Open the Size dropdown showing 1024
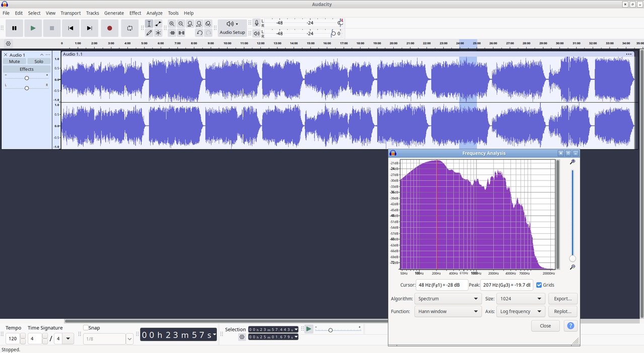644x353 pixels. coord(521,299)
